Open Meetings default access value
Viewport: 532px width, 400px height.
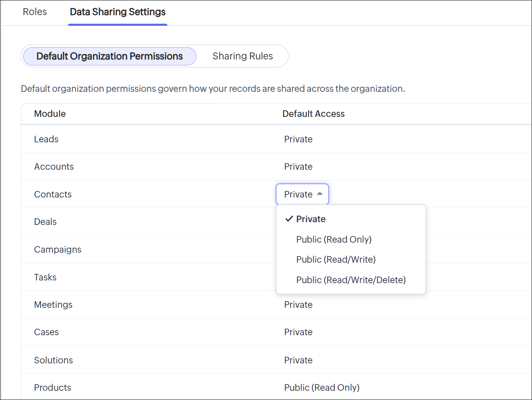(x=298, y=305)
